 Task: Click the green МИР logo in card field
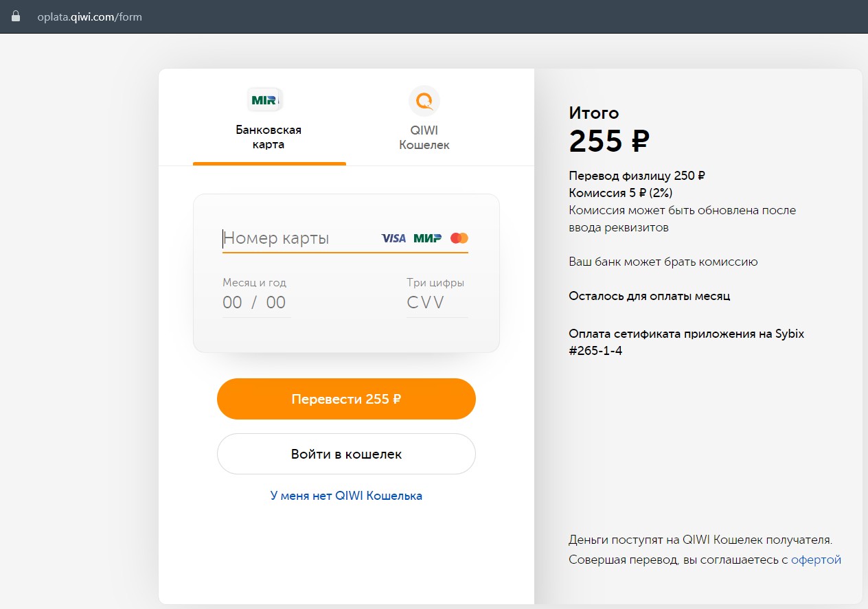pyautogui.click(x=427, y=238)
